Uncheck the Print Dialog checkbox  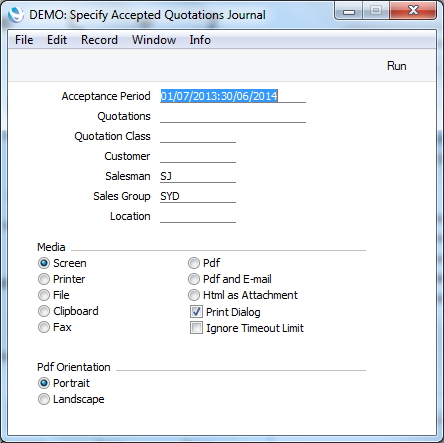tap(196, 312)
